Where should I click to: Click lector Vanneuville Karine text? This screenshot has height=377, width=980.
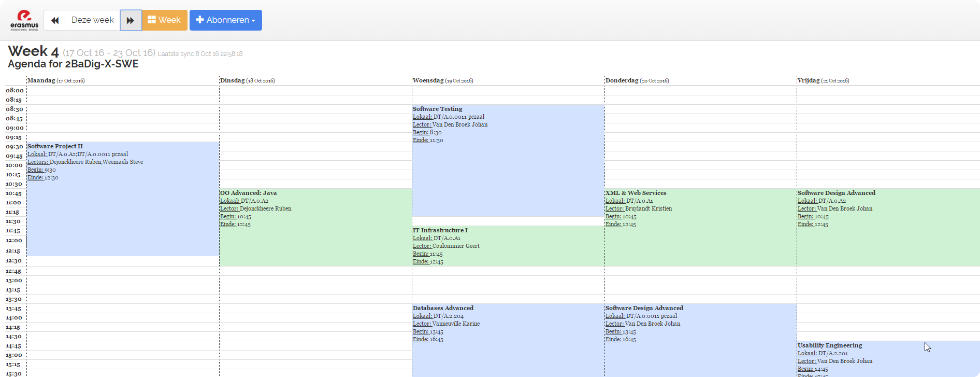pos(456,324)
